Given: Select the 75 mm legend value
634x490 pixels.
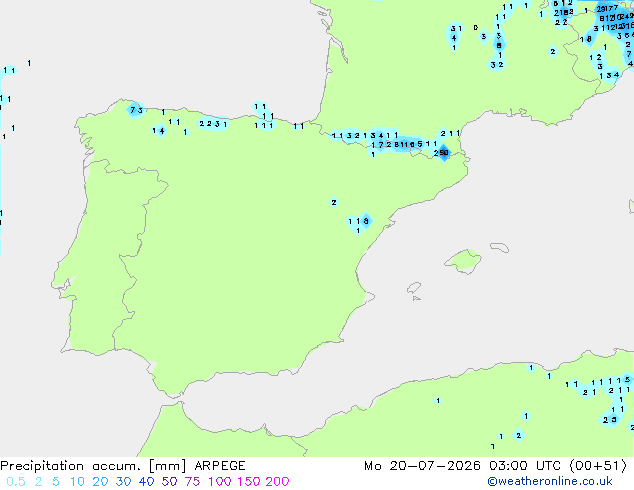Looking at the screenshot, I should pyautogui.click(x=192, y=482).
